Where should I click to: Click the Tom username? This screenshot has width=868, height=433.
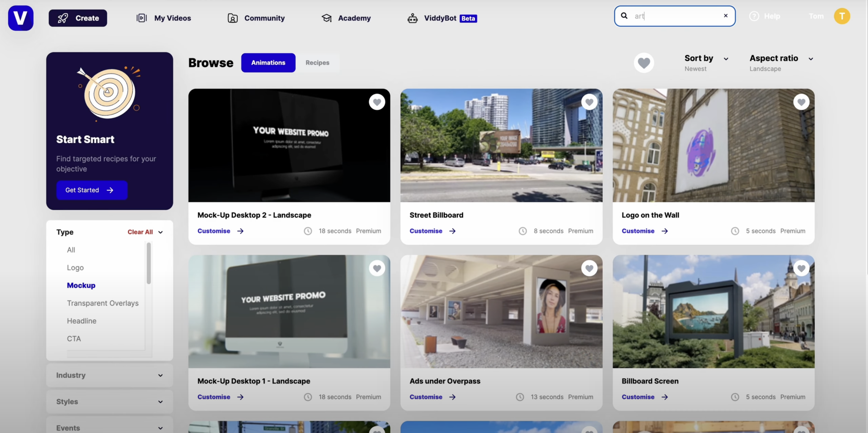(x=816, y=16)
